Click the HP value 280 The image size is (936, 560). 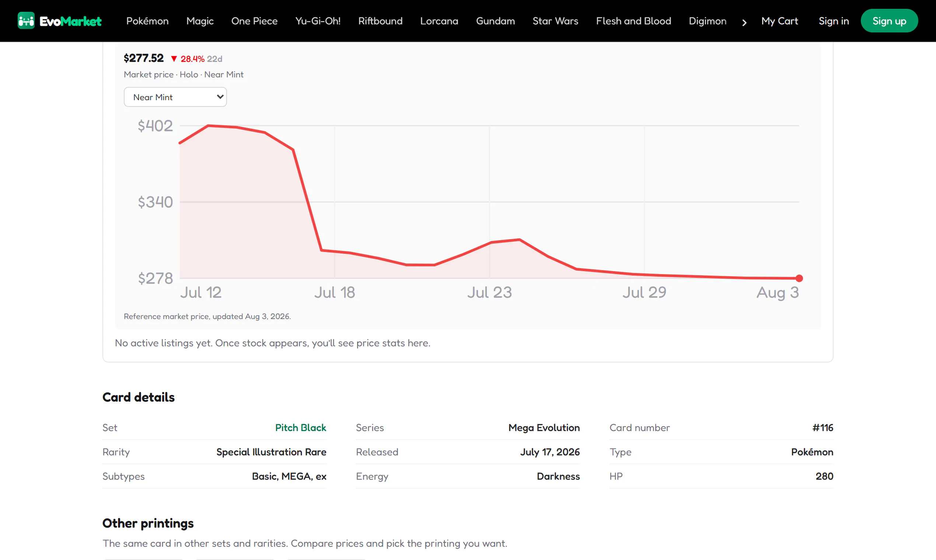pos(824,476)
